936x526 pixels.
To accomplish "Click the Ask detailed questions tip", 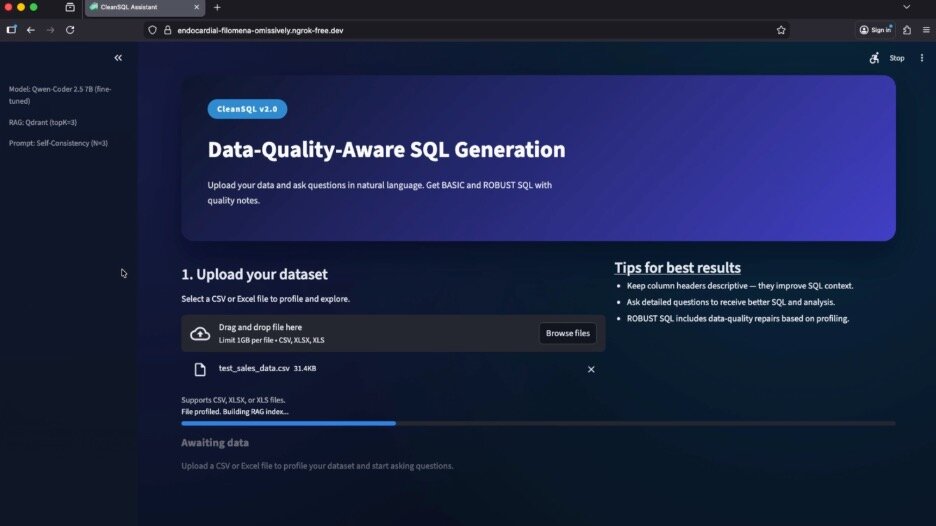I will [731, 302].
